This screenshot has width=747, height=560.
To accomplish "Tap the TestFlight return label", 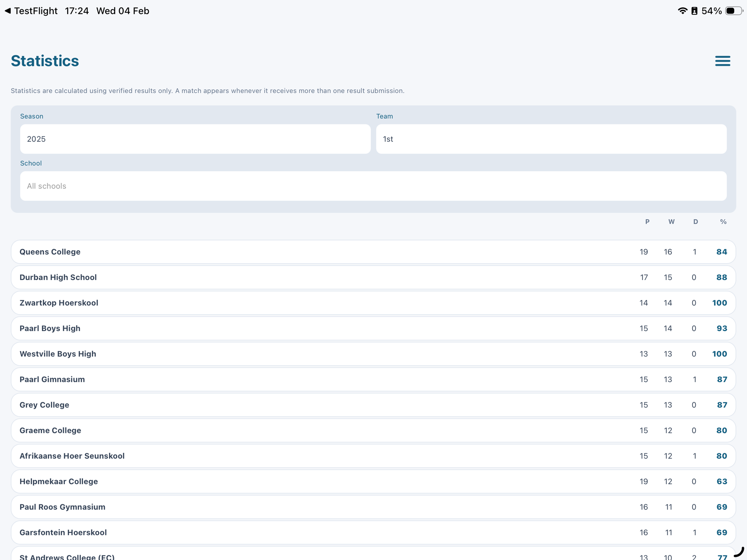I will pos(36,11).
